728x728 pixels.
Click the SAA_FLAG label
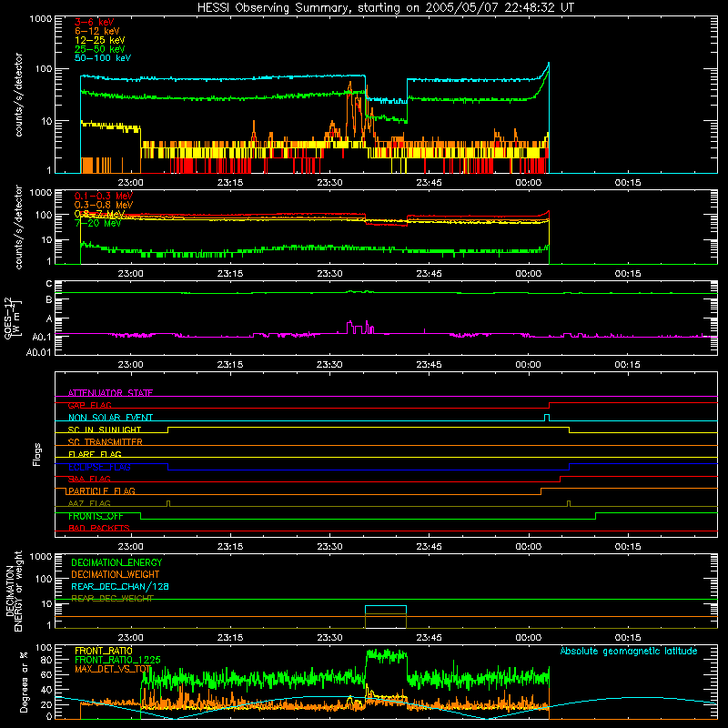(89, 479)
